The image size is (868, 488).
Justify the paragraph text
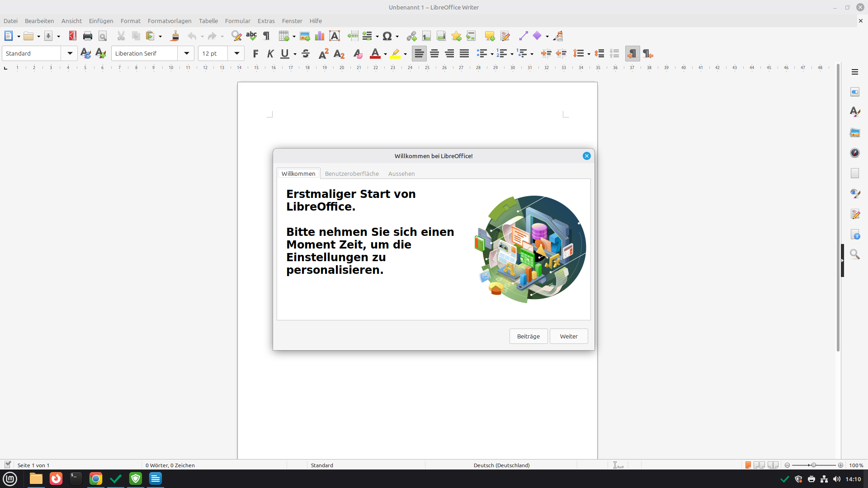pyautogui.click(x=464, y=54)
